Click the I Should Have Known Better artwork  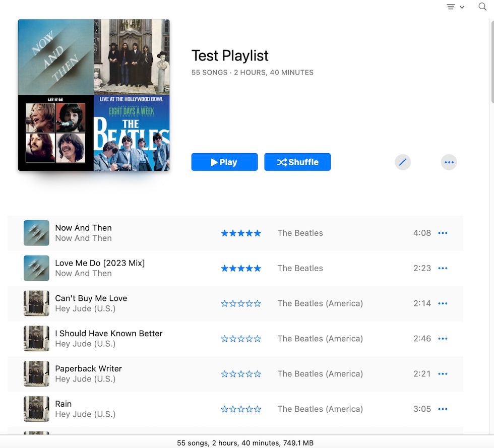36,338
